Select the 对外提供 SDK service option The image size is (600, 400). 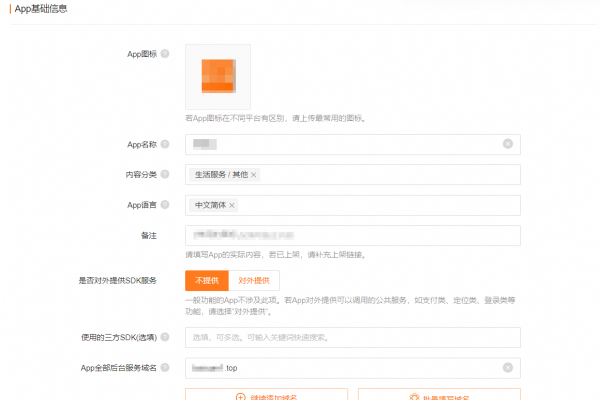point(254,281)
